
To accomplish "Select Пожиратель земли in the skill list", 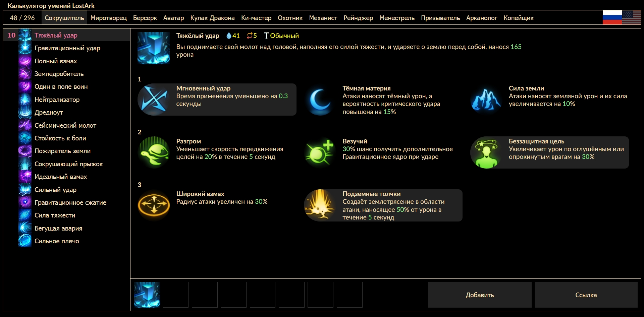I will 66,151.
